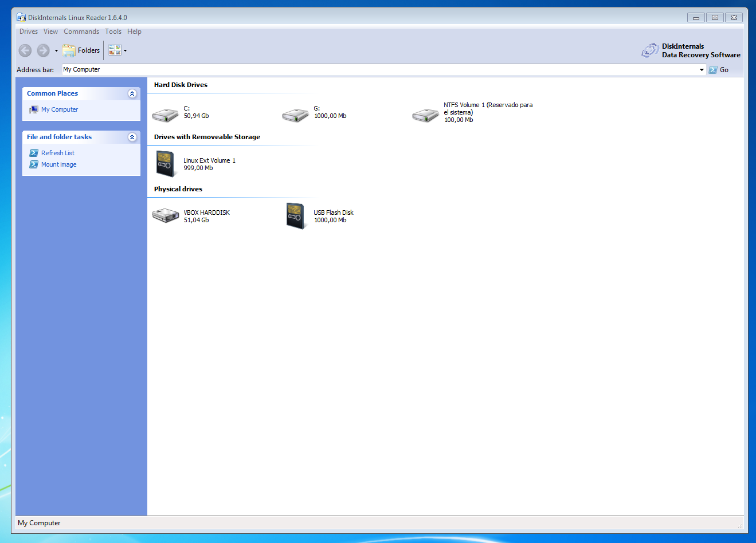Click the Refresh List link
The height and width of the screenshot is (543, 756).
[58, 153]
